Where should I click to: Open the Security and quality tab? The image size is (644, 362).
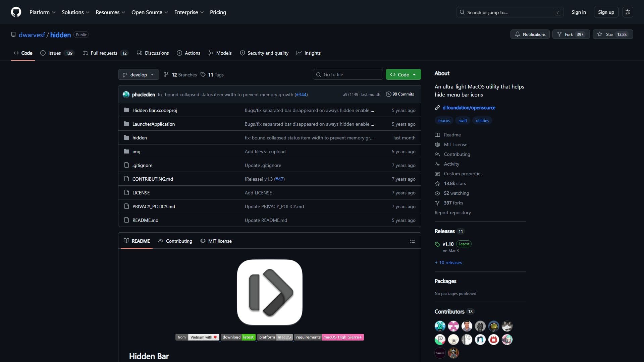pos(264,53)
